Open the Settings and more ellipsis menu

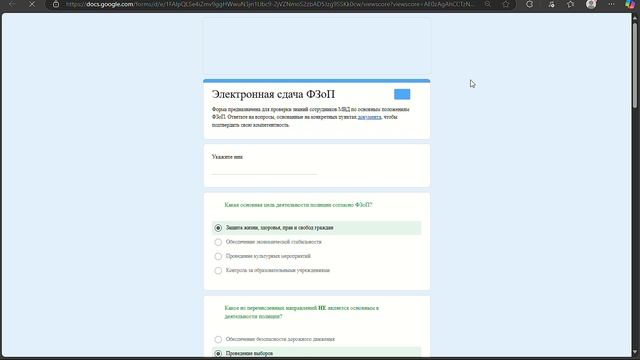pyautogui.click(x=611, y=4)
